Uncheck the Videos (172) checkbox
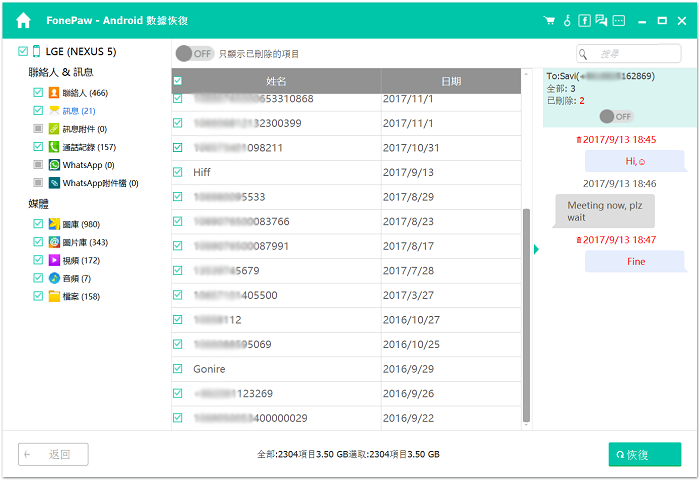The height and width of the screenshot is (480, 700). (38, 260)
